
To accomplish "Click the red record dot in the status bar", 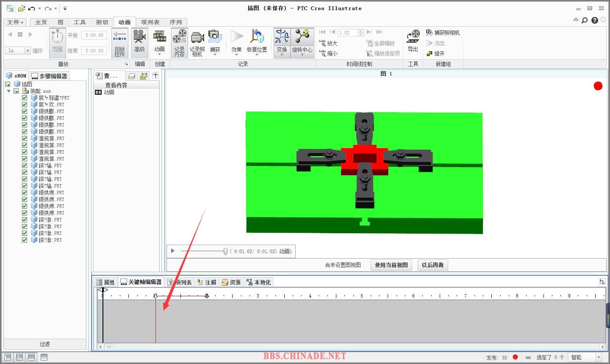I will click(x=515, y=357).
